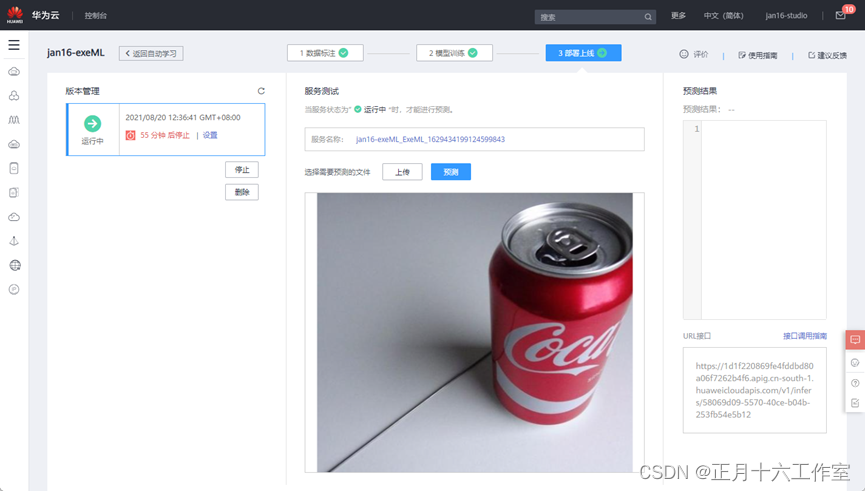Click the copy-style sidebar icon
Image resolution: width=865 pixels, height=491 pixels.
[x=14, y=193]
